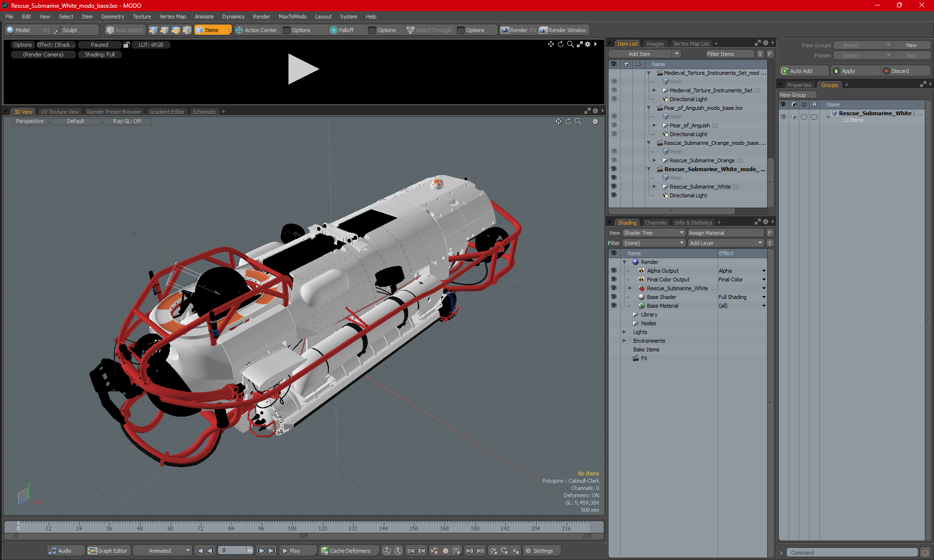Open the Add Layer dropdown
Image resolution: width=934 pixels, height=560 pixels.
(726, 243)
